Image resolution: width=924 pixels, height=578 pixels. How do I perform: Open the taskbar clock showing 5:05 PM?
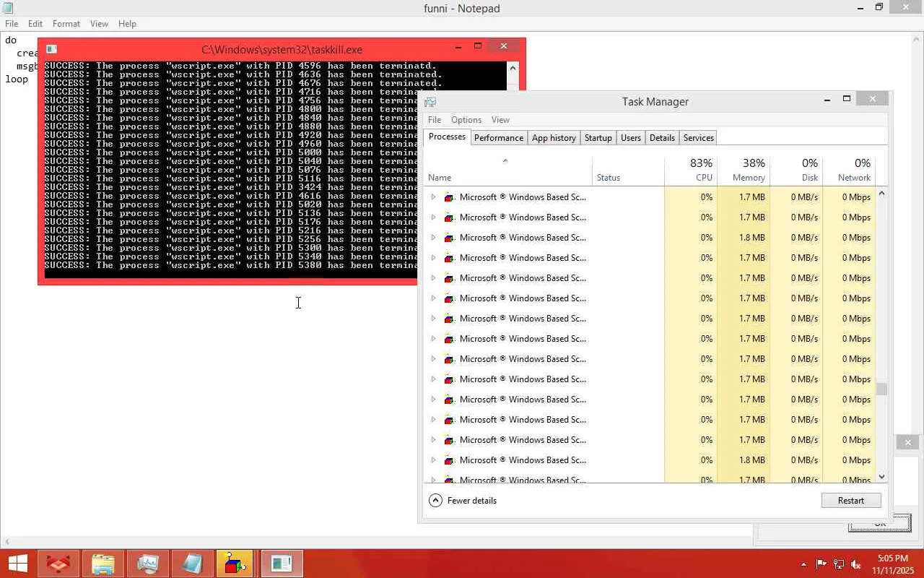[893, 564]
